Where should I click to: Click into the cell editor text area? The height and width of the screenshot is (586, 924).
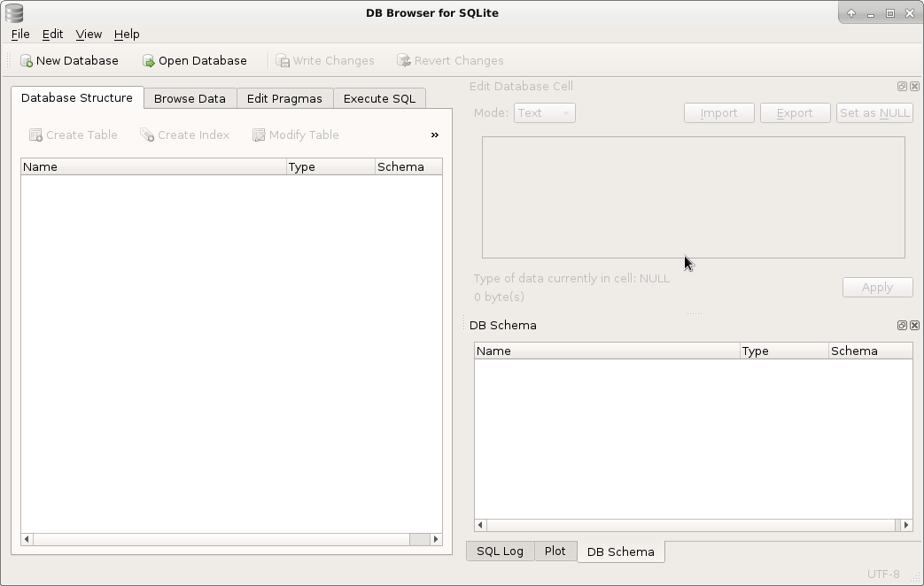[694, 197]
